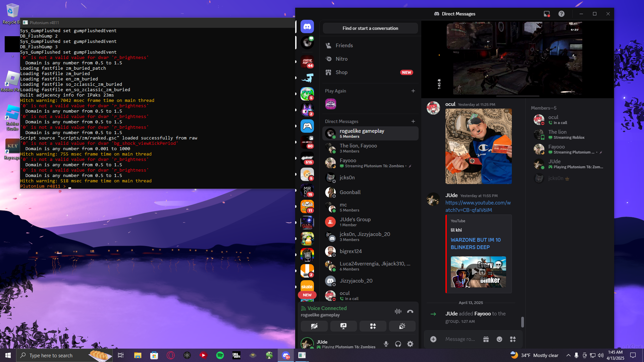Screen dimensions: 644x362
Task: Open the emoji picker
Action: (499, 339)
